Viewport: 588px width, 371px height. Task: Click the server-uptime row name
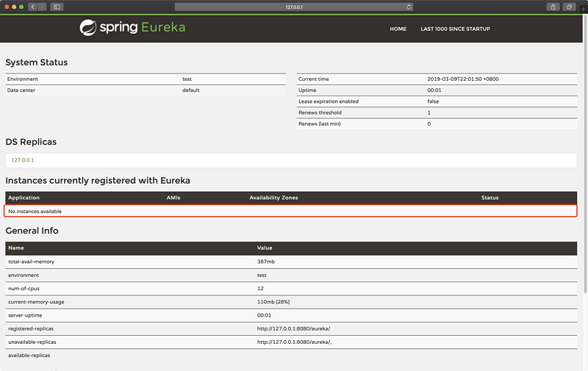pyautogui.click(x=25, y=316)
